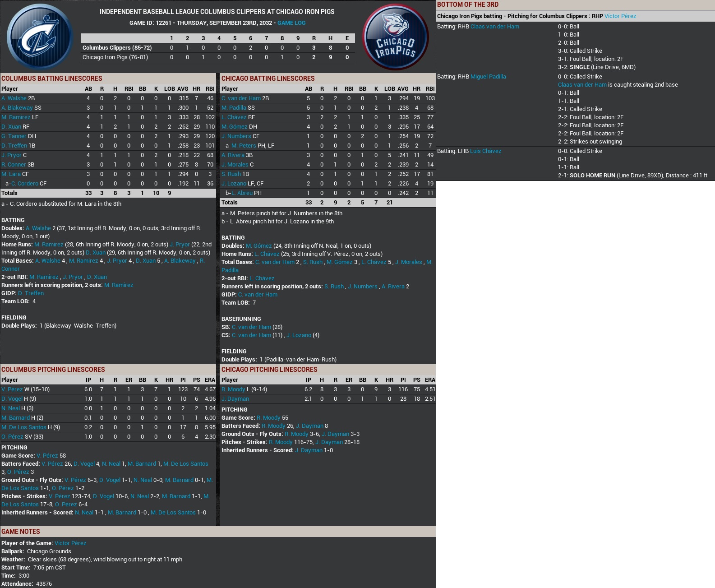
Task: Open V. Pérez in Columbus Game Score line
Action: pos(47,456)
